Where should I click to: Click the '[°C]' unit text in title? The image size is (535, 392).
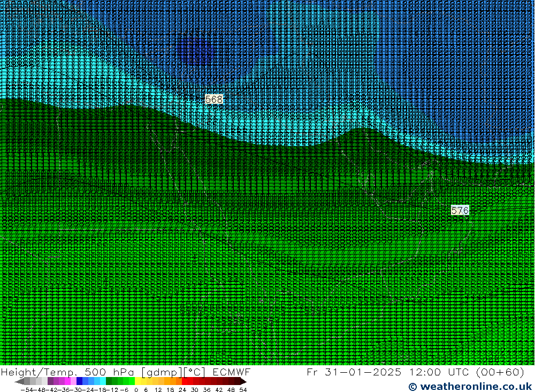[x=195, y=372]
